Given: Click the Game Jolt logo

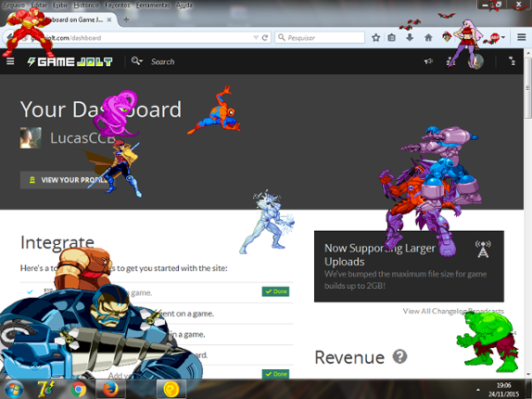Looking at the screenshot, I should tap(70, 62).
